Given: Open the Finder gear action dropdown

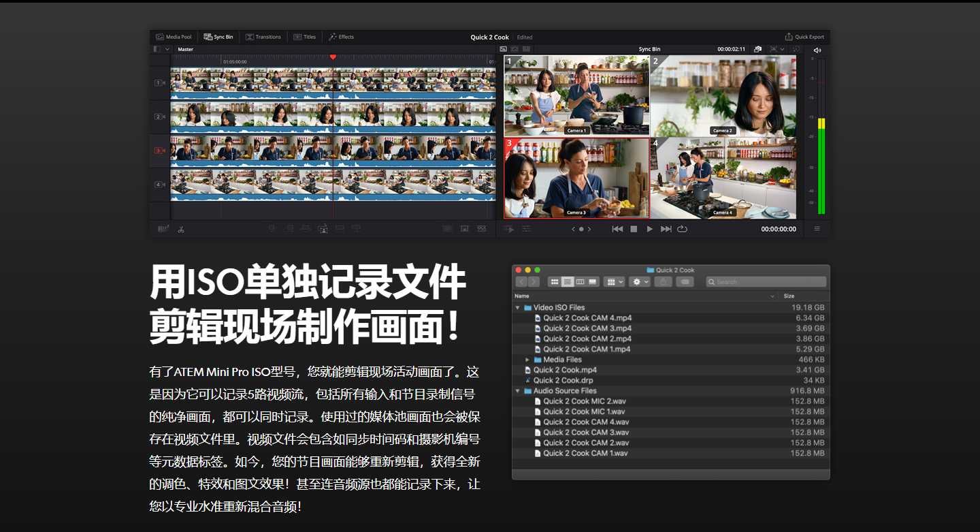Looking at the screenshot, I should click(639, 282).
